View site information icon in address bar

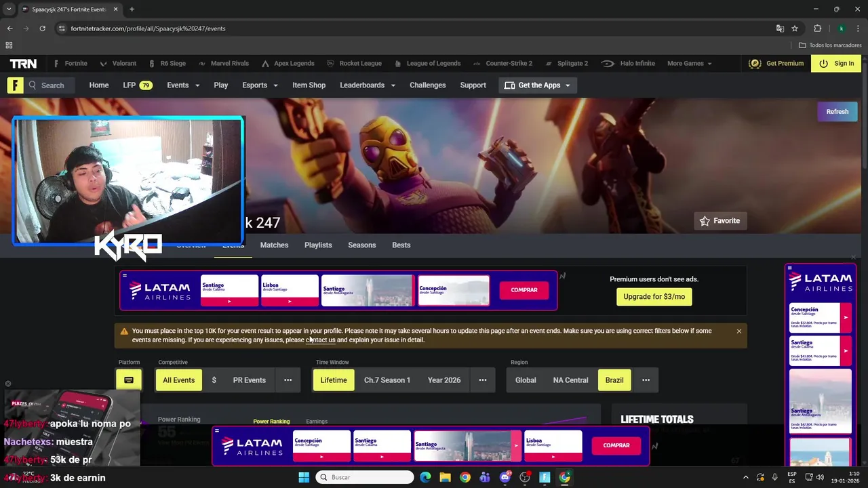[62, 28]
